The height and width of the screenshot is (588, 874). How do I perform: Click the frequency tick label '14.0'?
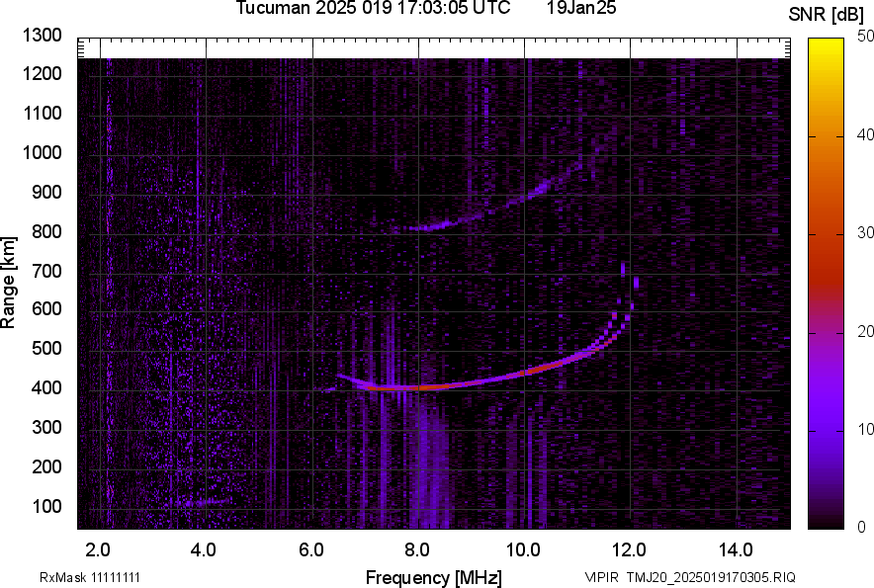click(x=736, y=550)
